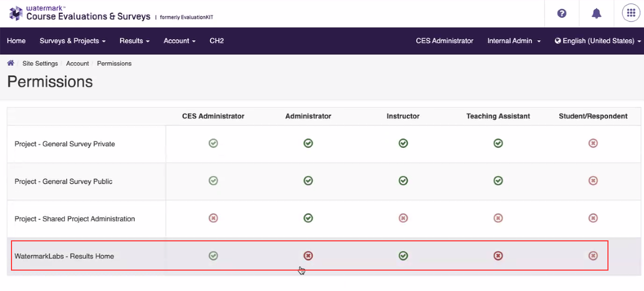Click the Watermark logo
This screenshot has width=644, height=291.
[x=16, y=13]
